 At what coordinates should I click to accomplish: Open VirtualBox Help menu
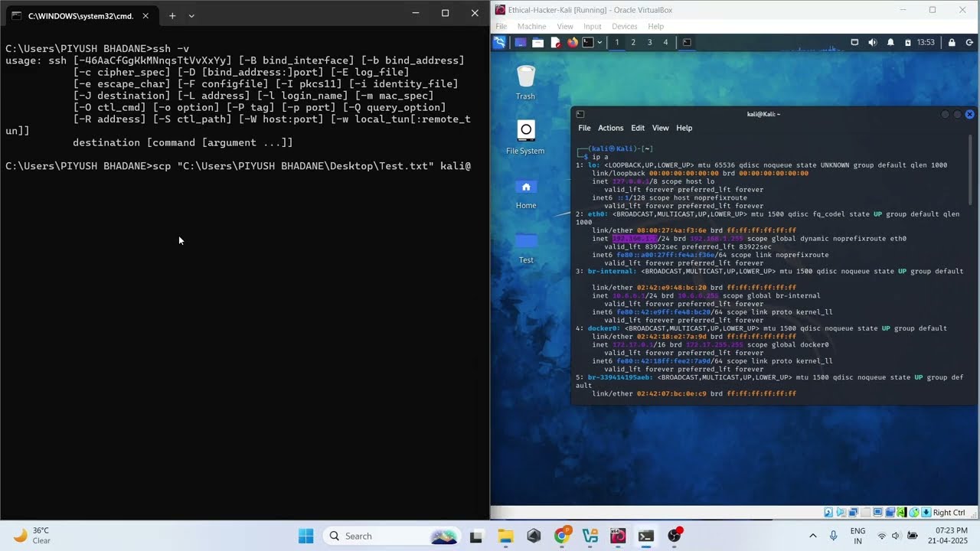click(x=656, y=26)
